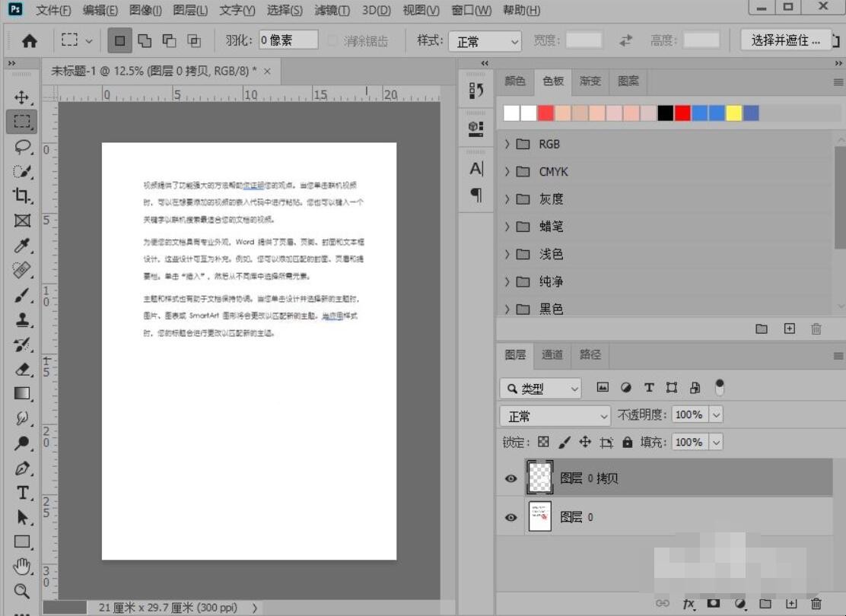This screenshot has height=616, width=846.
Task: Select the Healing Brush tool
Action: click(21, 270)
